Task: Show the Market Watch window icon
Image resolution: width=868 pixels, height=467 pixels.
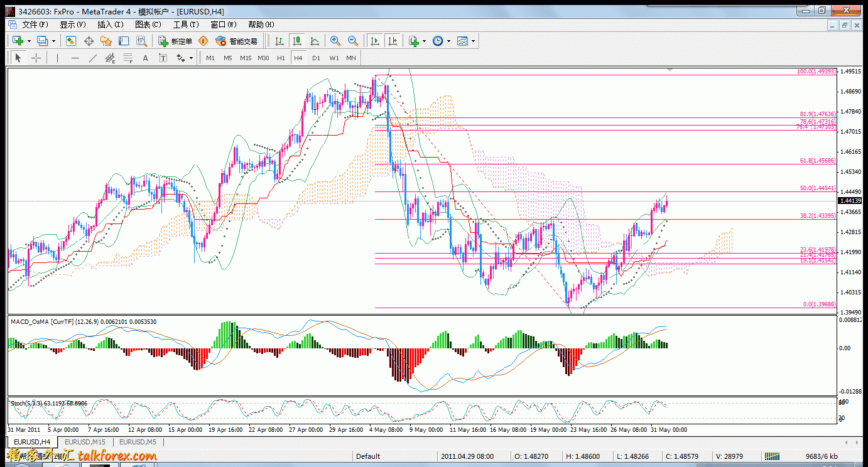Action: [x=71, y=41]
